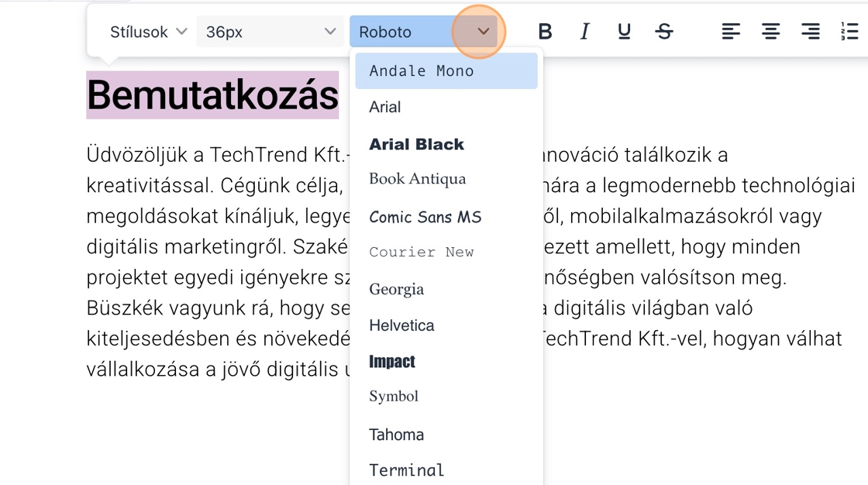Select Book Antiqua font

(417, 179)
